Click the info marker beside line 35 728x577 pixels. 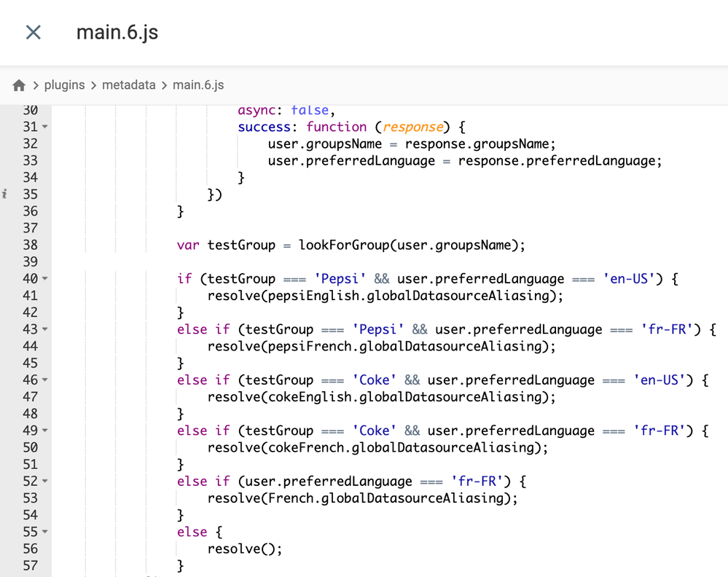[5, 195]
